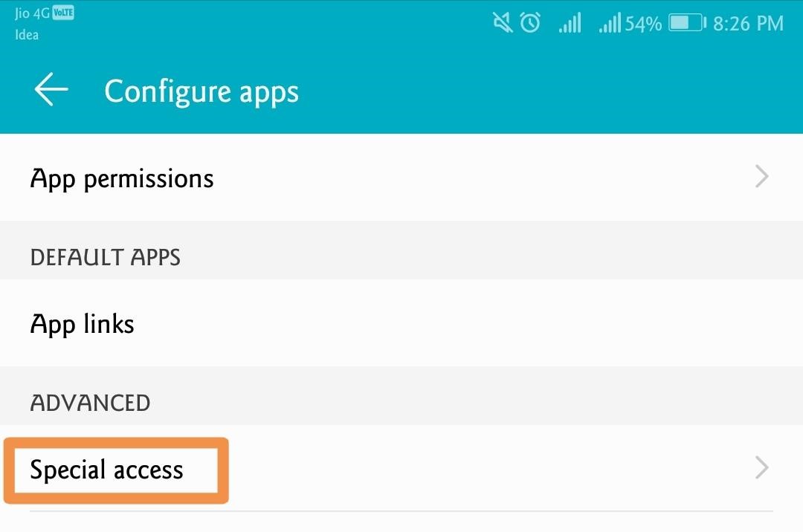The image size is (803, 532).
Task: Tap the alarm clock icon in status bar
Action: 529,23
